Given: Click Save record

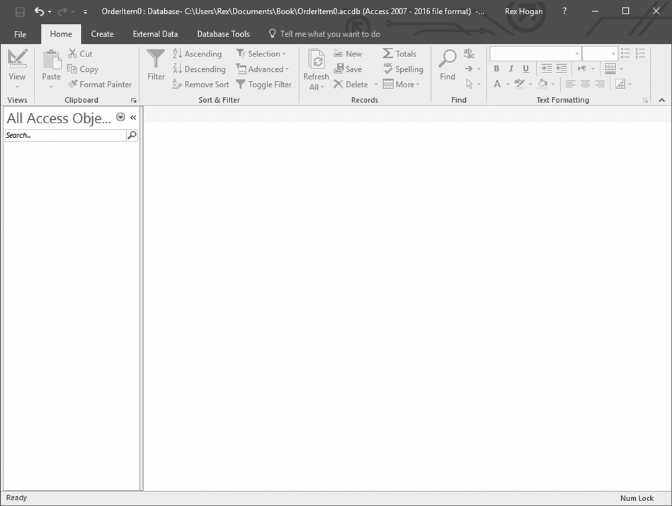Looking at the screenshot, I should (x=348, y=69).
